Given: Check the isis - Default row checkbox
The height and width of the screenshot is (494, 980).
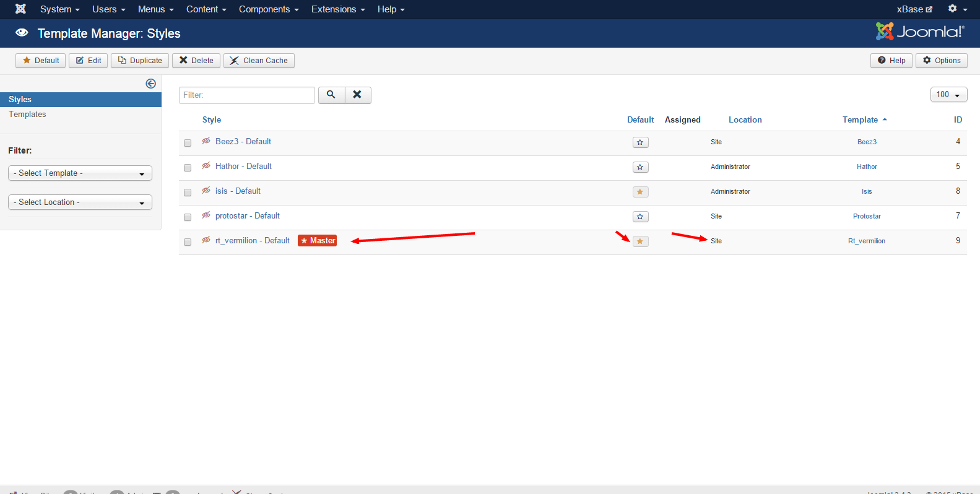Looking at the screenshot, I should point(188,193).
